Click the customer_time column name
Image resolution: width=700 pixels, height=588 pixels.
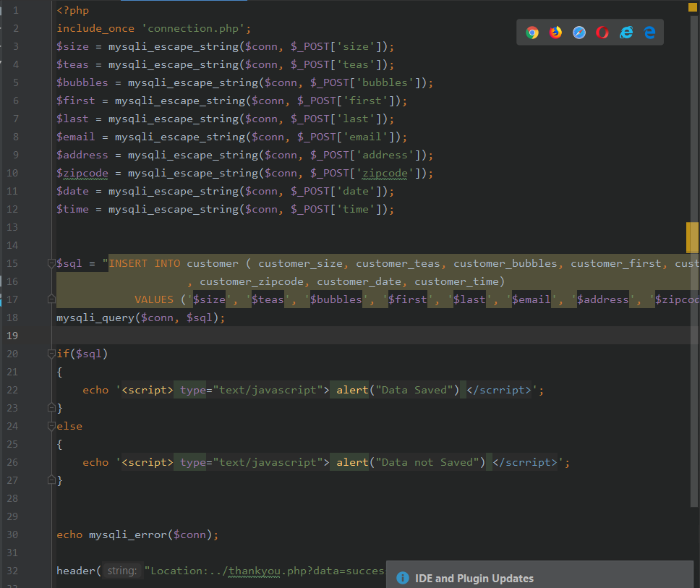pos(457,282)
